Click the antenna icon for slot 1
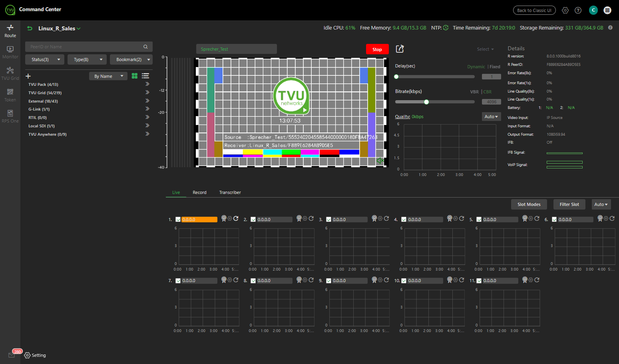Screen dimensions: 619x364 [x=224, y=218]
